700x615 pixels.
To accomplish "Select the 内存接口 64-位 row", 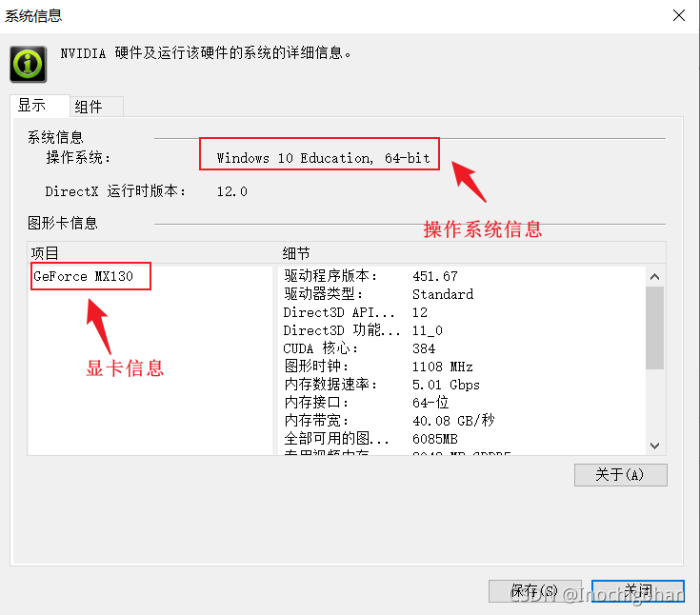I will coord(462,402).
